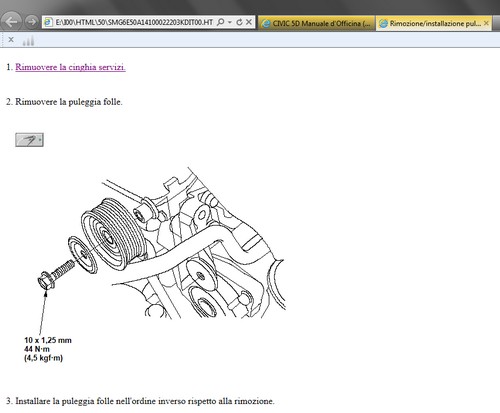Screen dimensions: 500x413
Task: Click the signal bars icon in the toolbar
Action: click(x=28, y=41)
